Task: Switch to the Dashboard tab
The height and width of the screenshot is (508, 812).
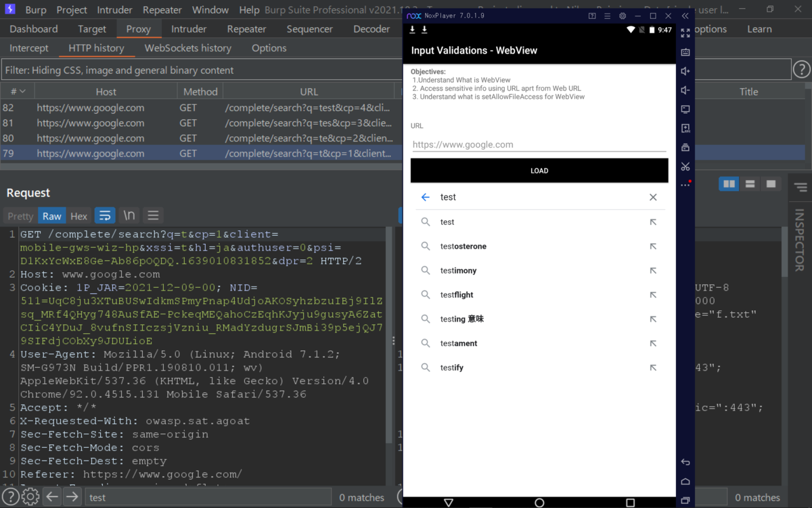Action: coord(34,29)
